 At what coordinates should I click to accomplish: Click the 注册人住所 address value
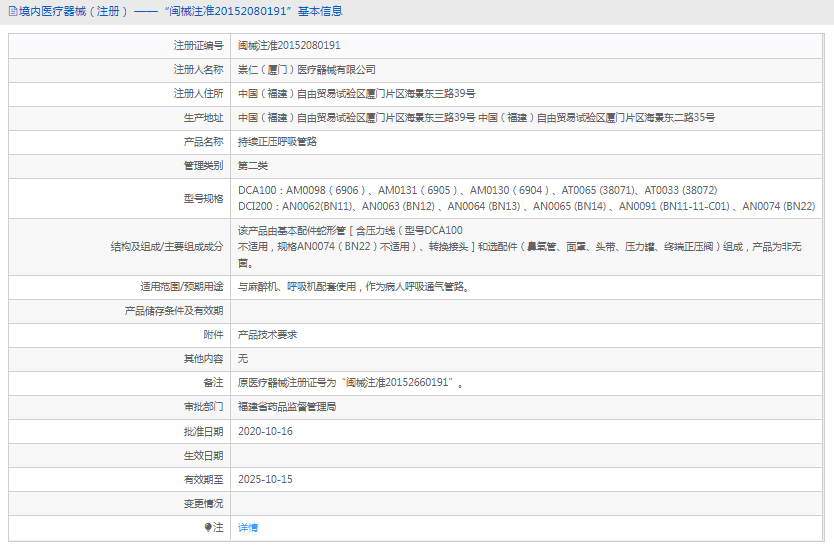coord(356,94)
